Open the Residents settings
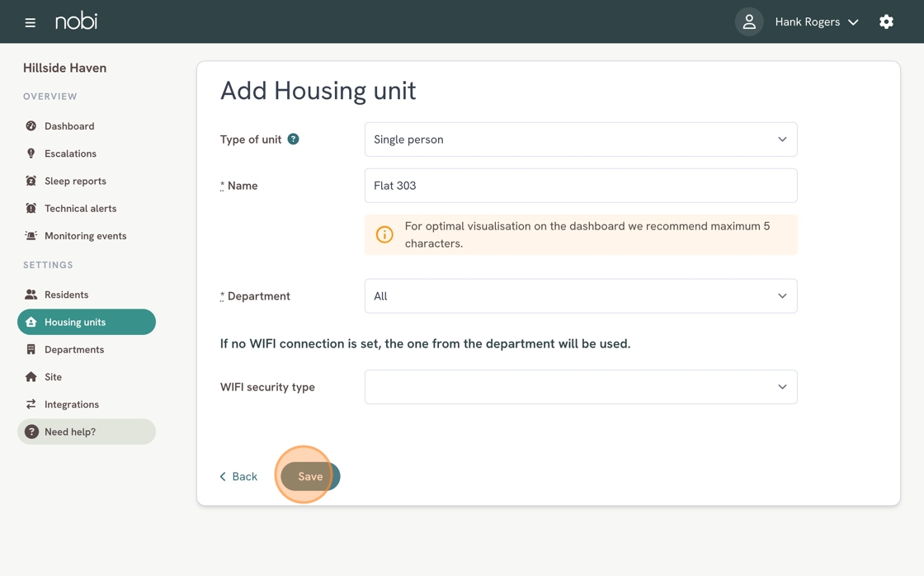The image size is (924, 576). [64, 294]
